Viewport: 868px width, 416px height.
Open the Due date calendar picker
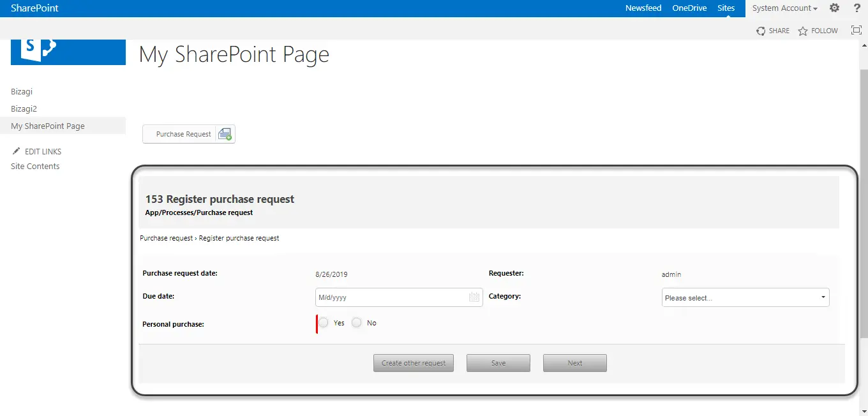474,297
